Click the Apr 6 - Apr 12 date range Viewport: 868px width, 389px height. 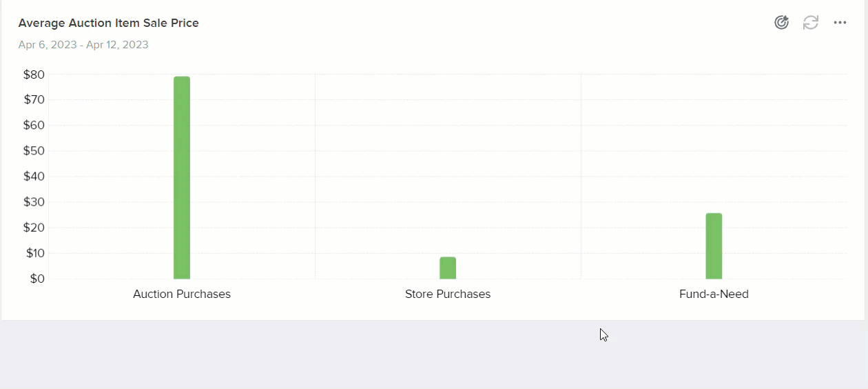[83, 45]
